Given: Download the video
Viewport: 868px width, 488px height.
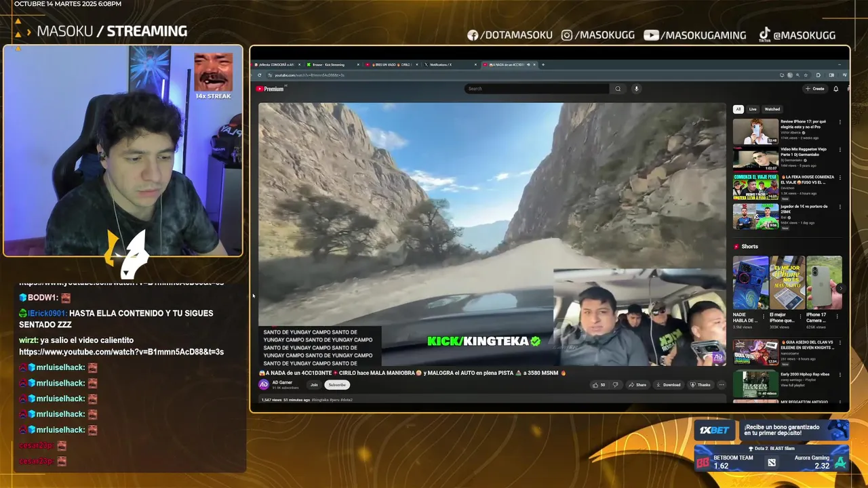Looking at the screenshot, I should pos(668,385).
